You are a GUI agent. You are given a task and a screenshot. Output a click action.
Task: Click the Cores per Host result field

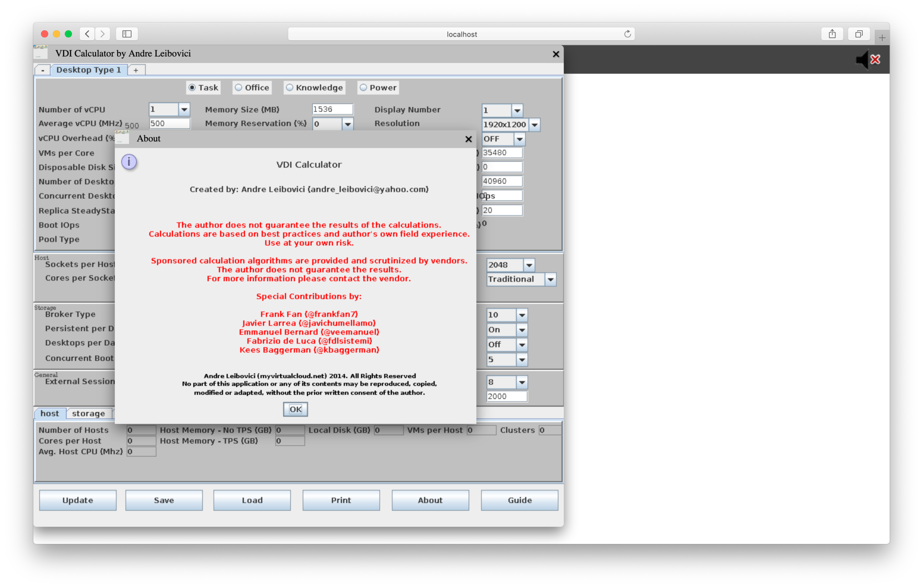[x=141, y=441]
